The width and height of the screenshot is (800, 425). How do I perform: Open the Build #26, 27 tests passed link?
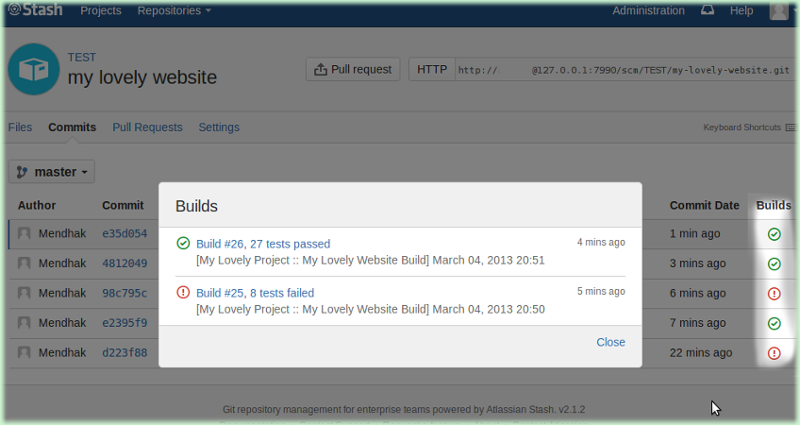tap(263, 244)
